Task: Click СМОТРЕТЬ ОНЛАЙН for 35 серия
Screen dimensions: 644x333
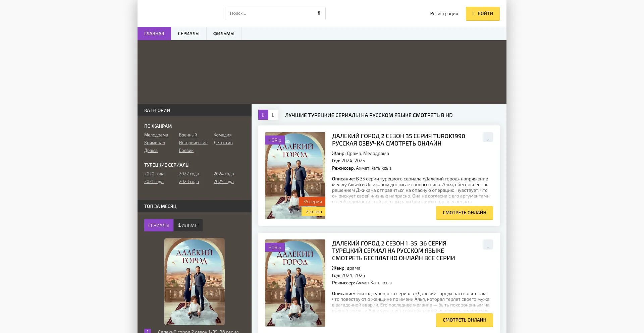Action: (464, 213)
